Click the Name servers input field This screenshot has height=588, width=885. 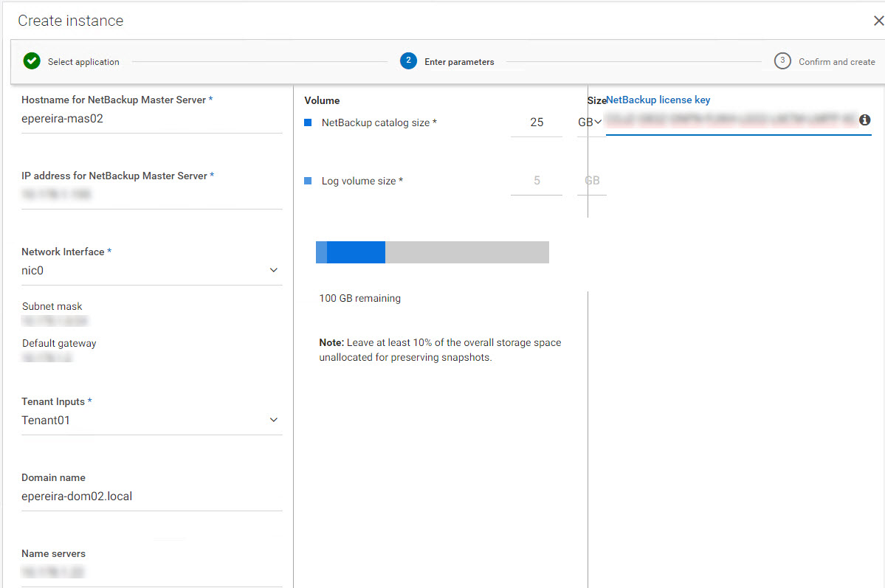pyautogui.click(x=151, y=573)
